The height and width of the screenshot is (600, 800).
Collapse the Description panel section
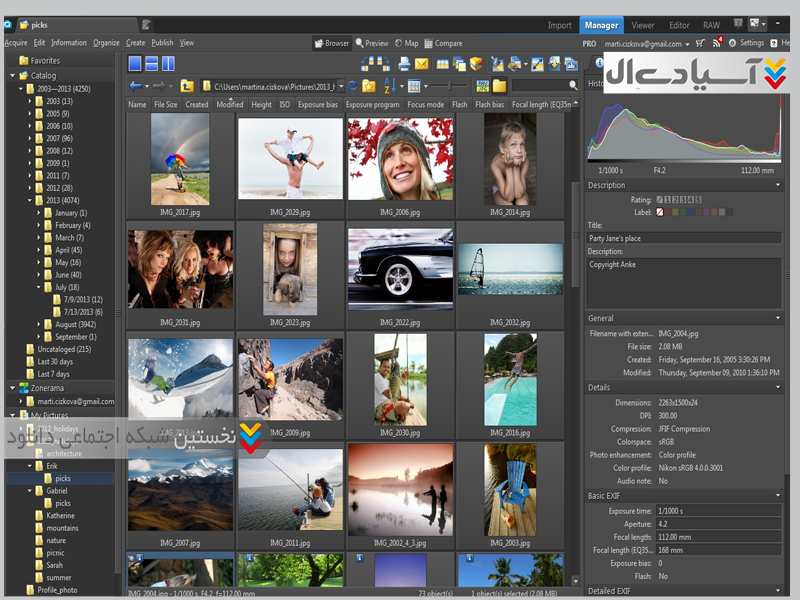click(x=778, y=185)
